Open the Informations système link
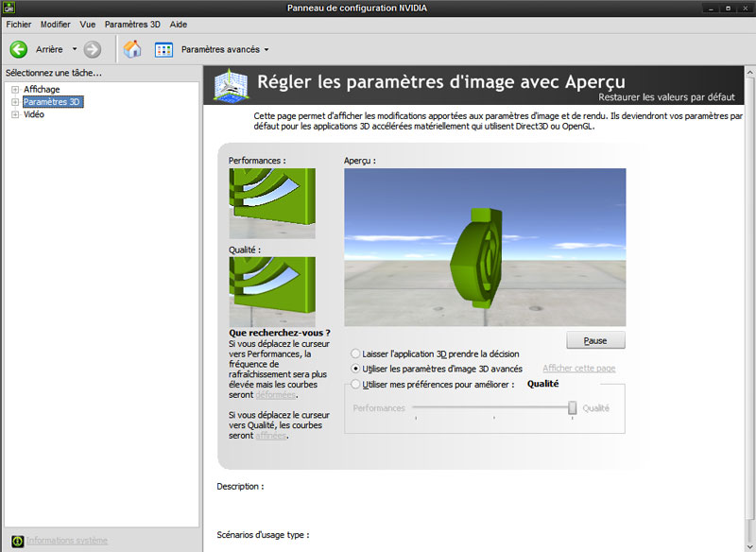This screenshot has height=552, width=756. pos(67,541)
